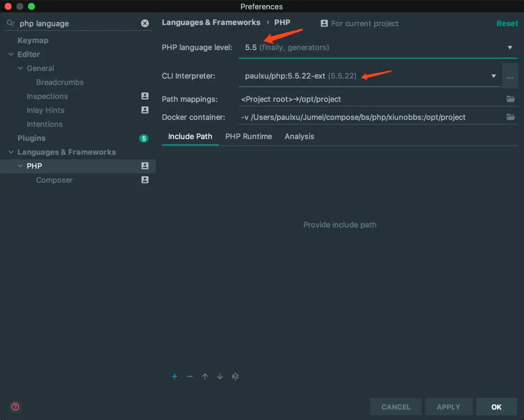Open CLI interpreter ellipsis browse button
Screen dimensions: 524x420
point(510,76)
